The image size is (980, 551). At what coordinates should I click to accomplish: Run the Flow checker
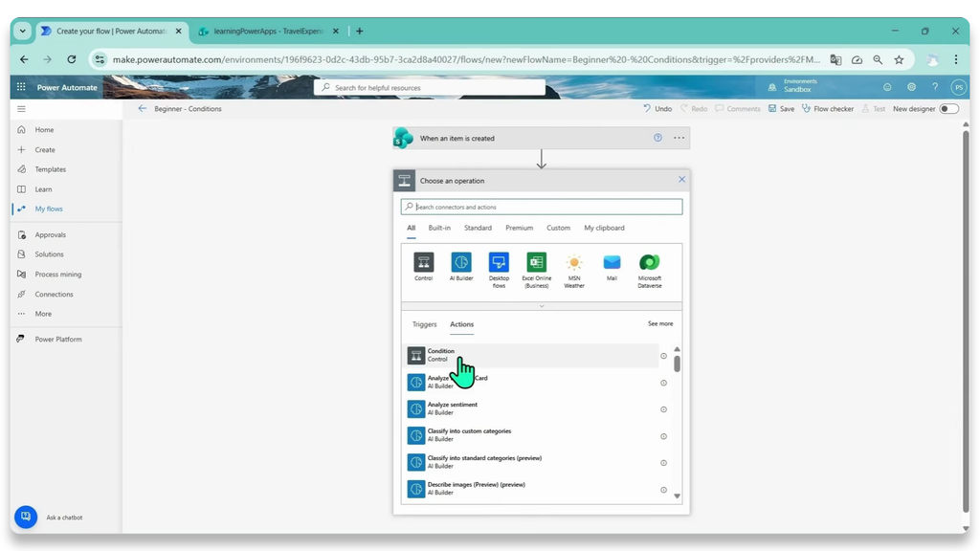tap(828, 109)
